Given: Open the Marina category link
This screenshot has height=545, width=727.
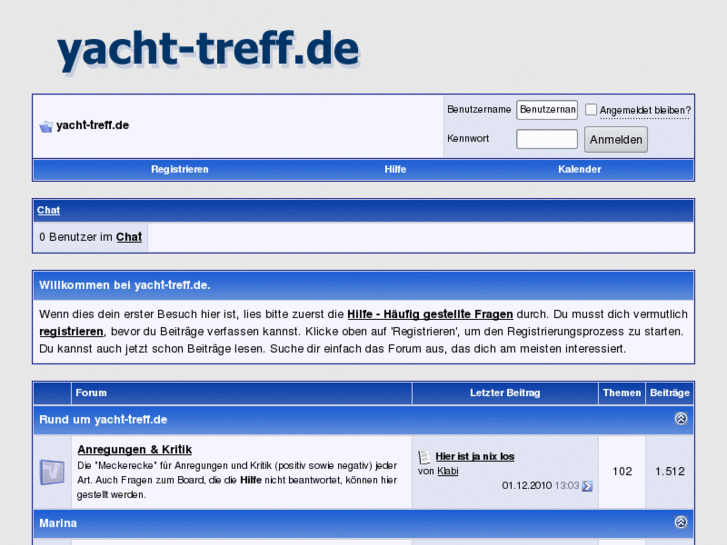Looking at the screenshot, I should (58, 523).
